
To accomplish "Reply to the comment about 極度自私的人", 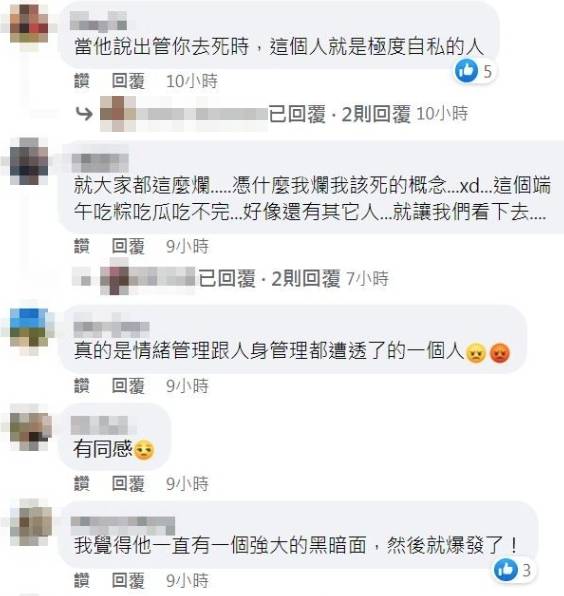I will (128, 81).
